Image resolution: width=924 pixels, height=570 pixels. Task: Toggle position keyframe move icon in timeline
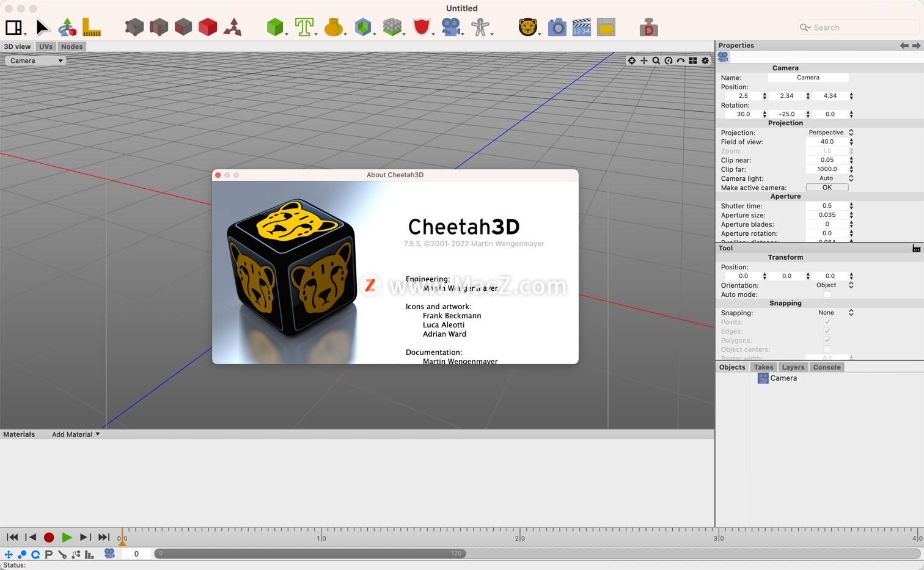pos(9,554)
